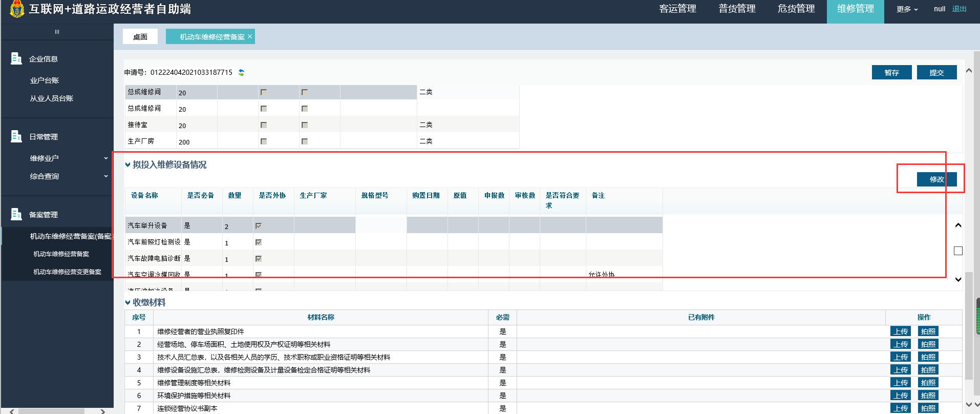Collapse the 拟投入维修设备情况 section
The height and width of the screenshot is (414, 980).
[x=127, y=165]
